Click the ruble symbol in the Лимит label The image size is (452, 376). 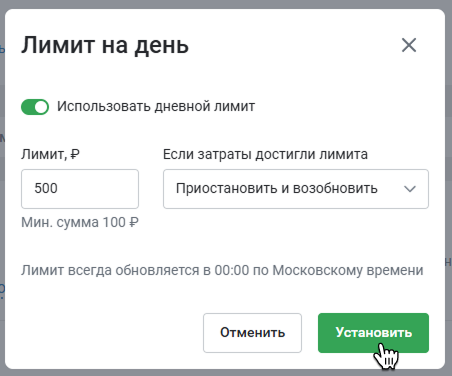75,154
